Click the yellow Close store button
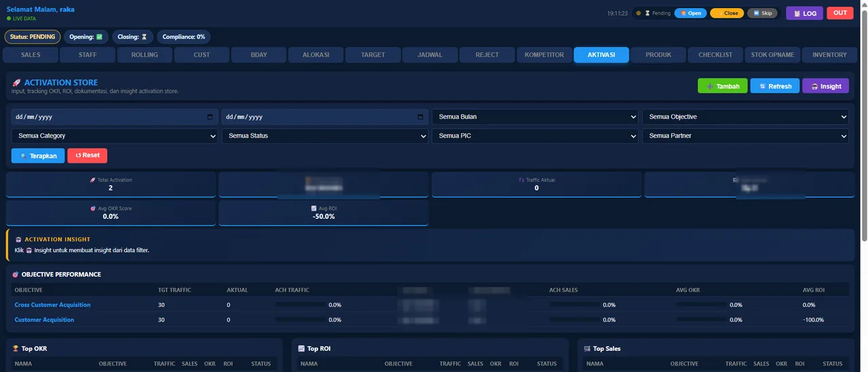This screenshot has height=372, width=868. pos(727,13)
